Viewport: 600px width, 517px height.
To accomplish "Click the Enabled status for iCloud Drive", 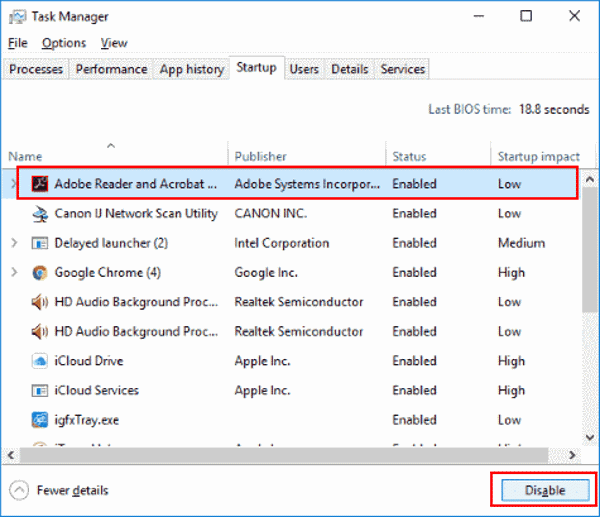I will pyautogui.click(x=414, y=361).
